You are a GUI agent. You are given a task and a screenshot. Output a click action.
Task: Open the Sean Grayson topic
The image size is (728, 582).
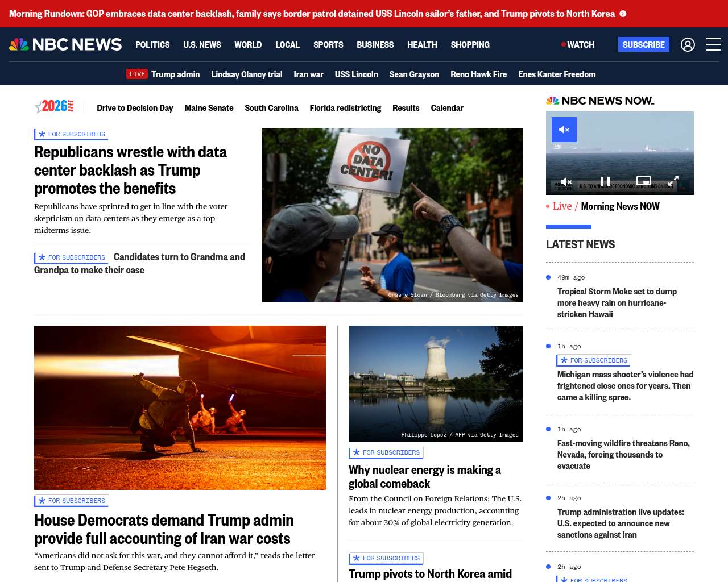(x=414, y=74)
